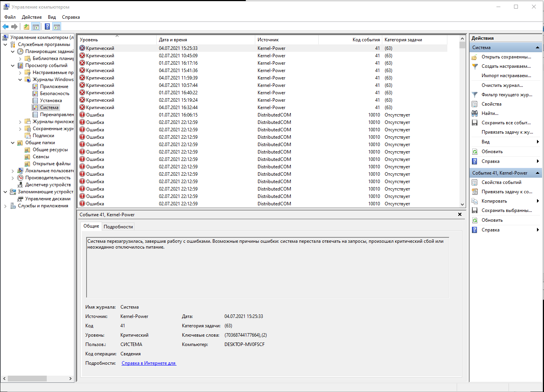
Task: Close the event 41 preview pane
Action: (x=460, y=214)
